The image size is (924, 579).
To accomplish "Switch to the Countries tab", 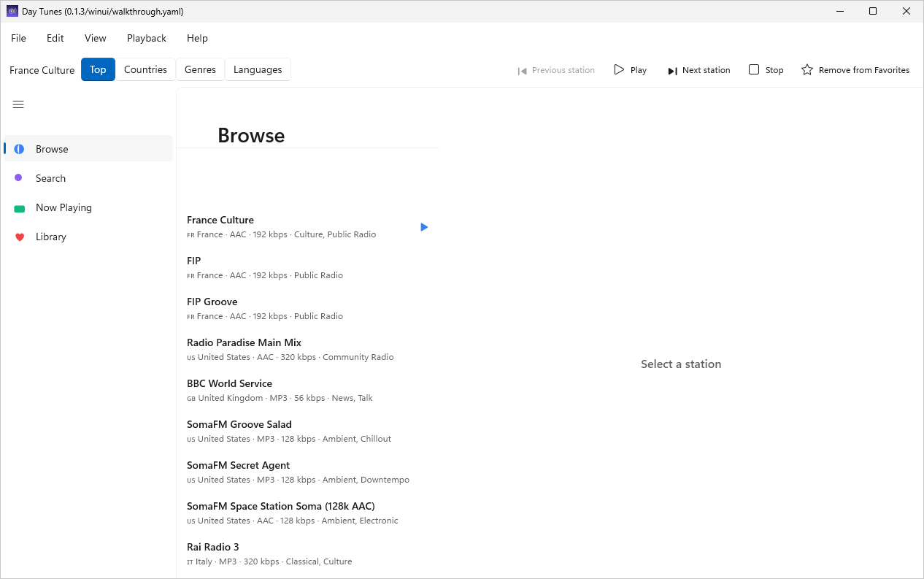I will (x=145, y=69).
